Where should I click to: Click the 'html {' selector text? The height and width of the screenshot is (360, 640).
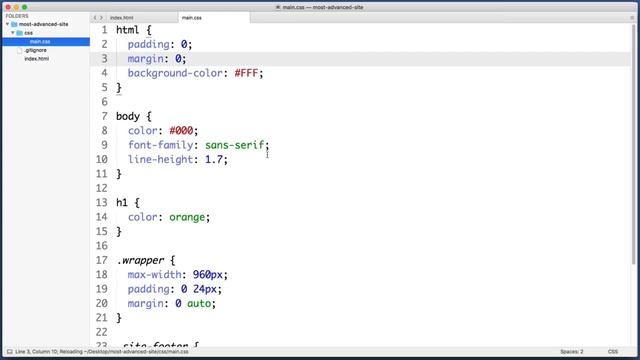pyautogui.click(x=134, y=30)
